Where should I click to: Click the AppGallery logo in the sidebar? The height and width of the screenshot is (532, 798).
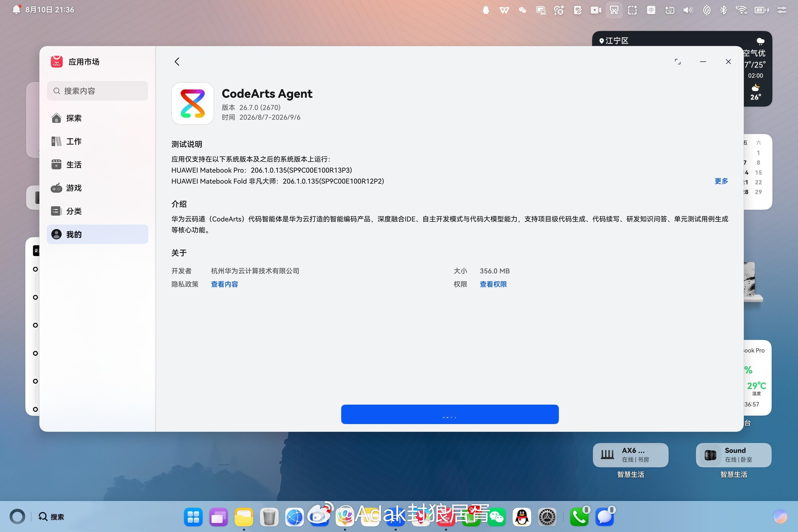57,62
